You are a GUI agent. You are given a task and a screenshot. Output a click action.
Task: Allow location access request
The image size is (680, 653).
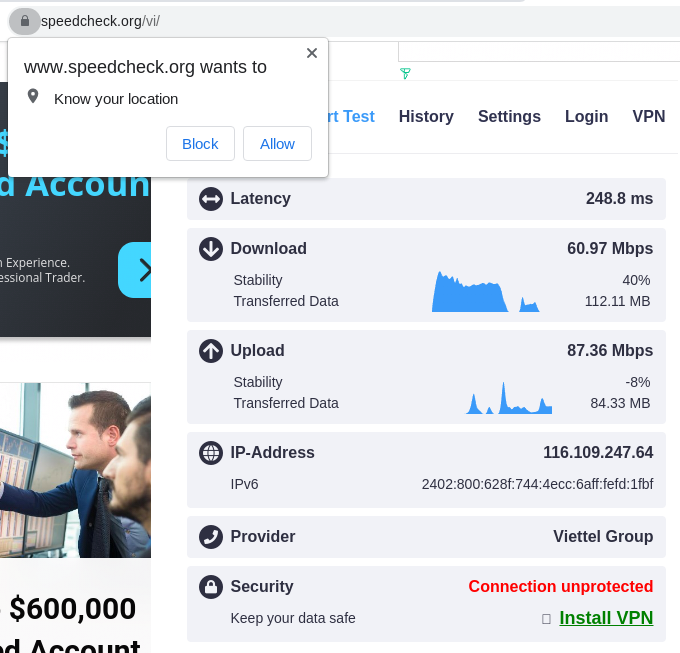point(277,144)
